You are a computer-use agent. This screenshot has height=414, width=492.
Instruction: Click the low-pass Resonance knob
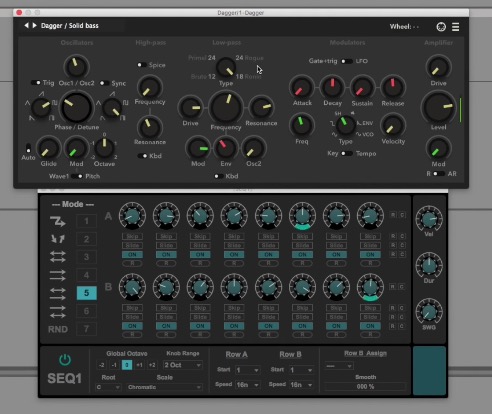(261, 107)
